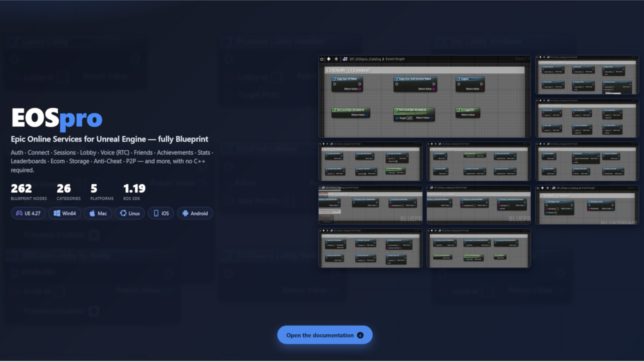Screen dimensions: 644x362
Task: Select the Android platform pill
Action: pyautogui.click(x=195, y=213)
